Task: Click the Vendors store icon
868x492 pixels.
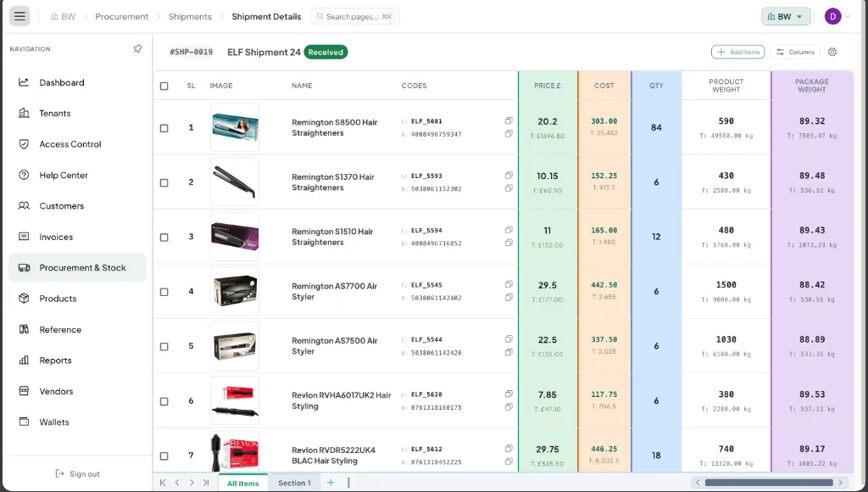Action: point(24,390)
